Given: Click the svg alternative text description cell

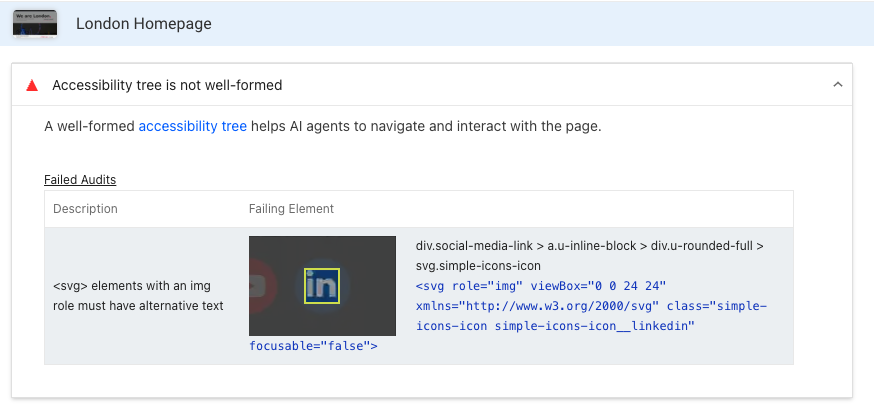Looking at the screenshot, I should click(x=138, y=296).
